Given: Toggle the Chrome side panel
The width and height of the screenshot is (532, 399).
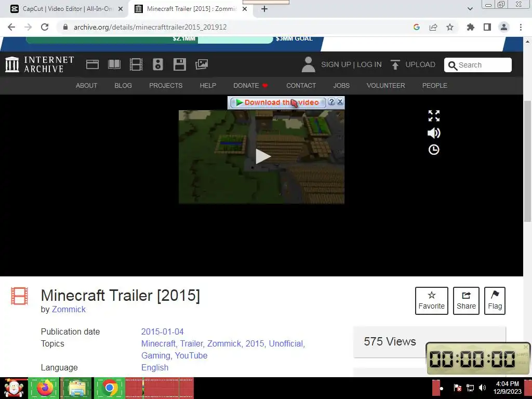Looking at the screenshot, I should (487, 27).
